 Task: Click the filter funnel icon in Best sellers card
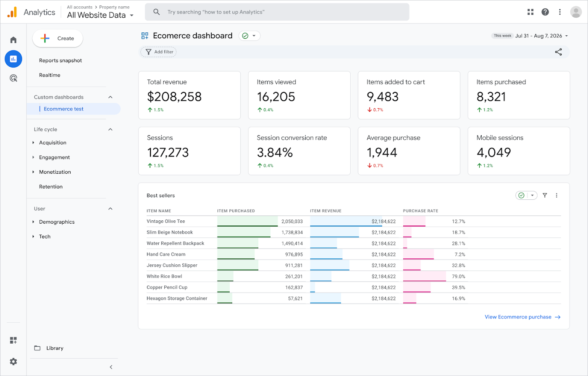[545, 195]
